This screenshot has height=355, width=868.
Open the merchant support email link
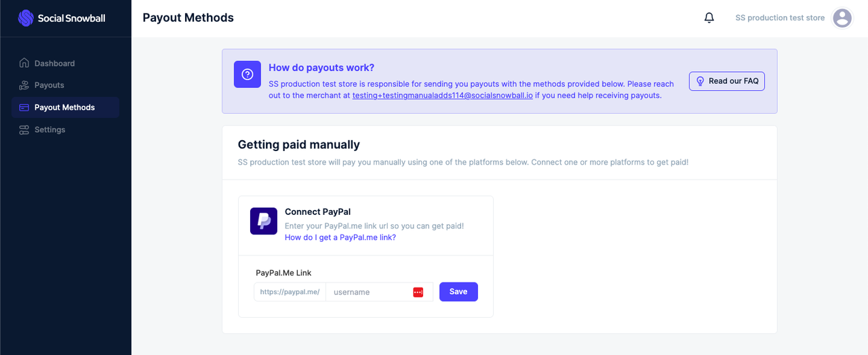click(x=442, y=96)
